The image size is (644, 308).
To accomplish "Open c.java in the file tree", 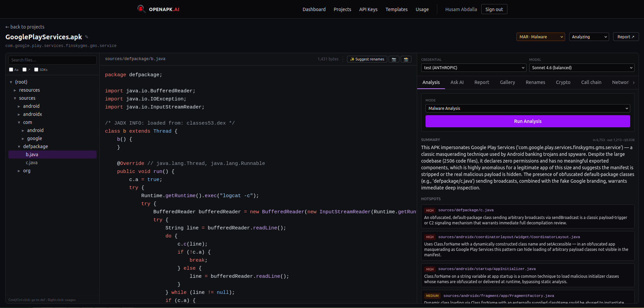I will tap(32, 163).
